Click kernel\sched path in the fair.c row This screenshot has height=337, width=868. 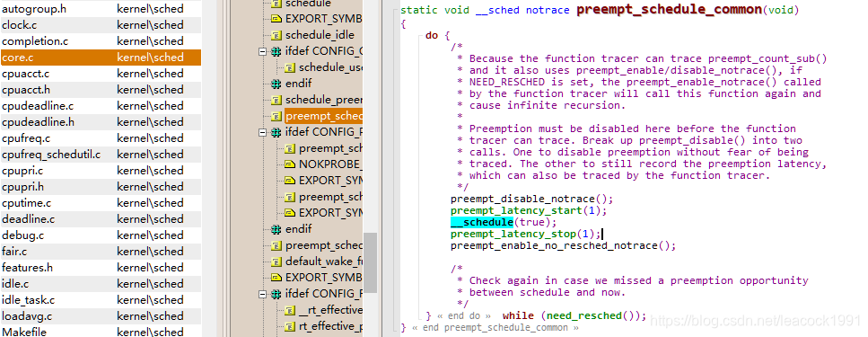click(150, 251)
